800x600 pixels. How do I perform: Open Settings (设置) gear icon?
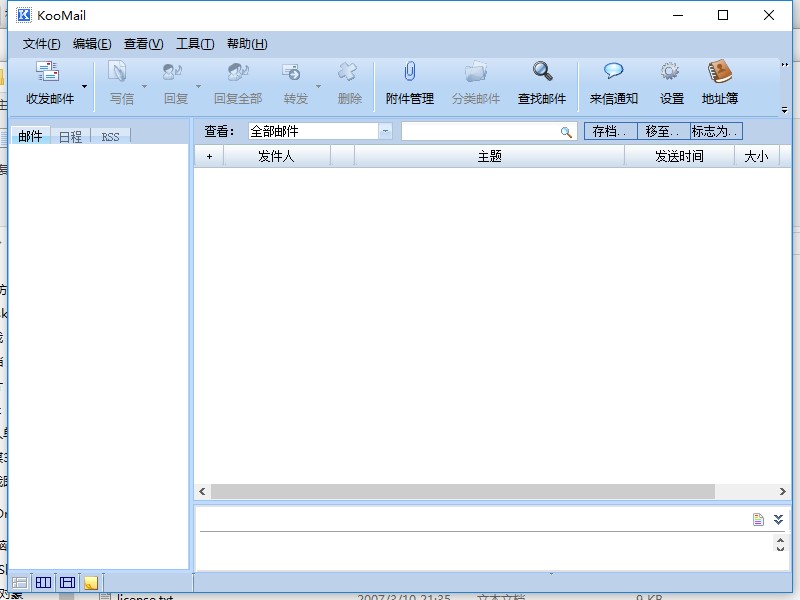670,71
